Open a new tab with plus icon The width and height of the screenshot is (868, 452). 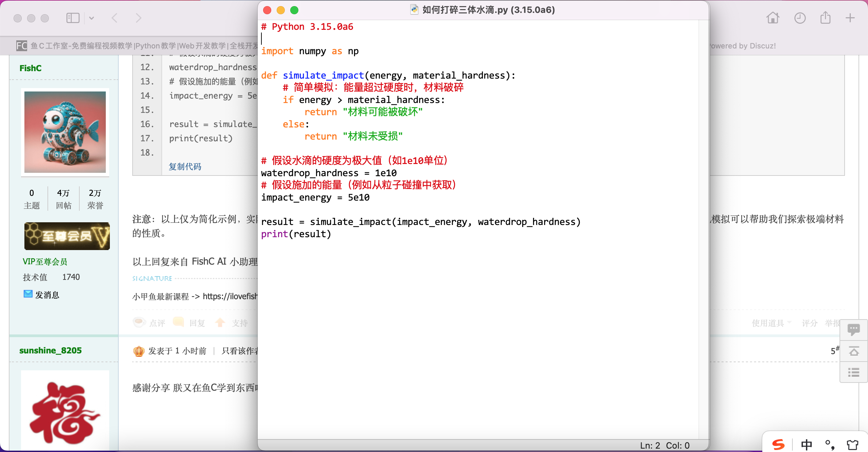tap(850, 18)
